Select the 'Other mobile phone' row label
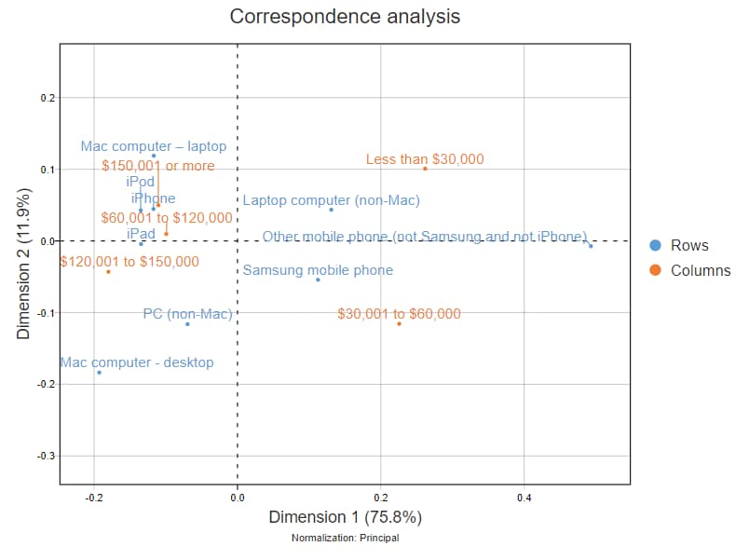The width and height of the screenshot is (749, 560). click(x=425, y=237)
